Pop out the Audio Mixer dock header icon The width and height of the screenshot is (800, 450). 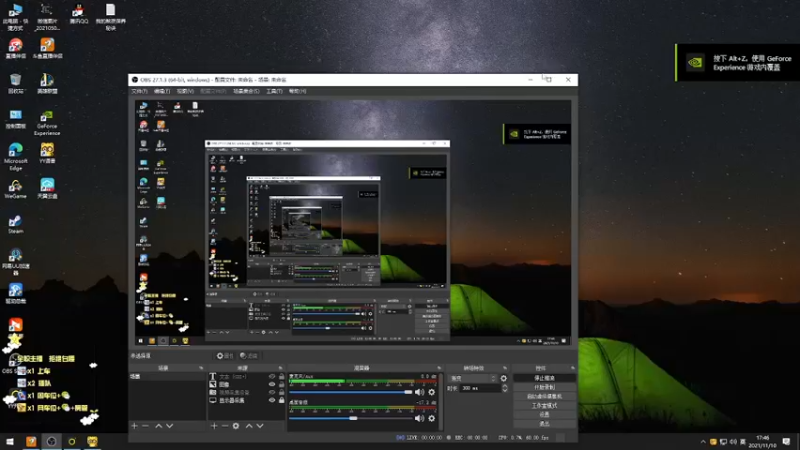(x=439, y=368)
